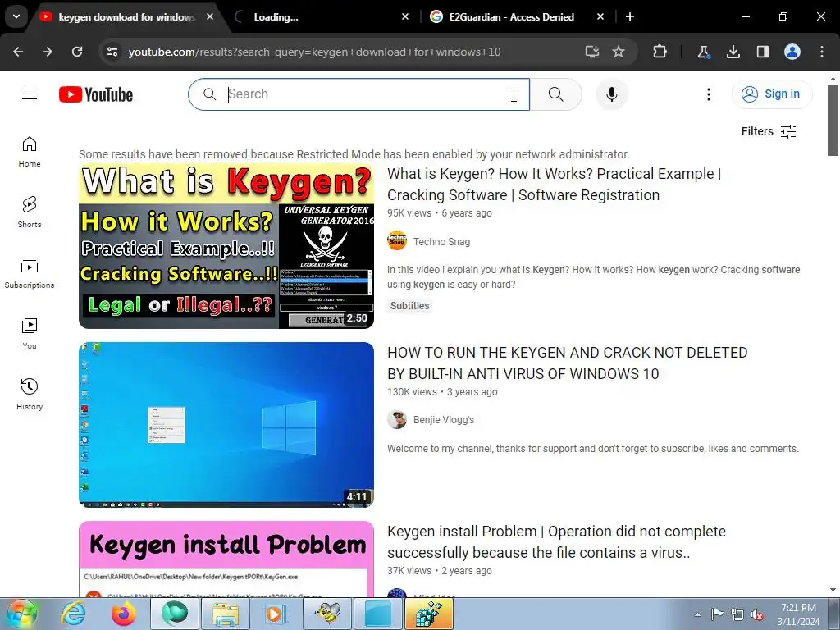840x630 pixels.
Task: Close the E2Guardian Access Denied tab
Action: pyautogui.click(x=600, y=17)
